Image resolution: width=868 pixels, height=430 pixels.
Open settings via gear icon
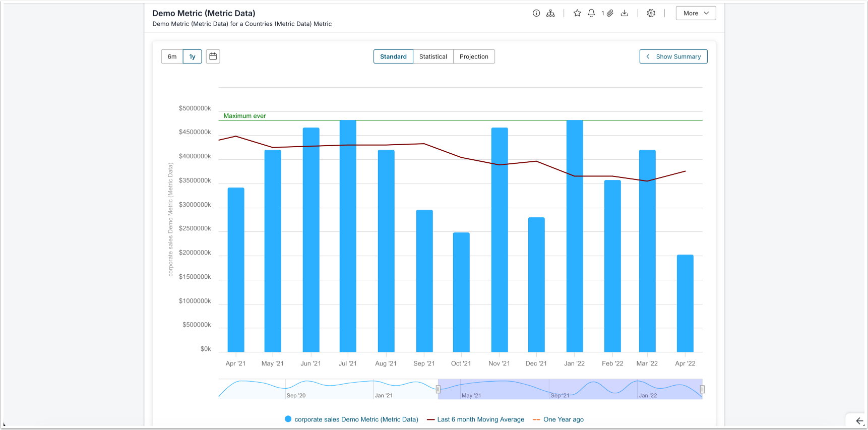(x=651, y=13)
